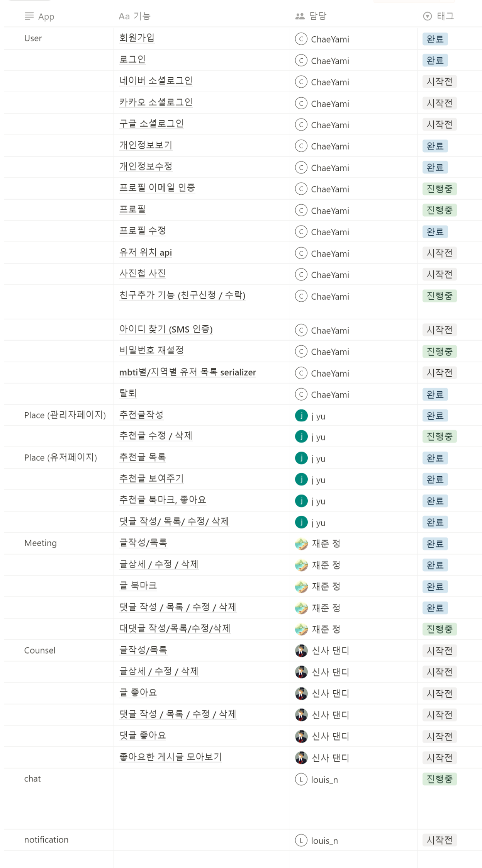Click 진행중 tag in 비밀번호 재설정 row
Screen dimensions: 482x868
[x=440, y=352]
